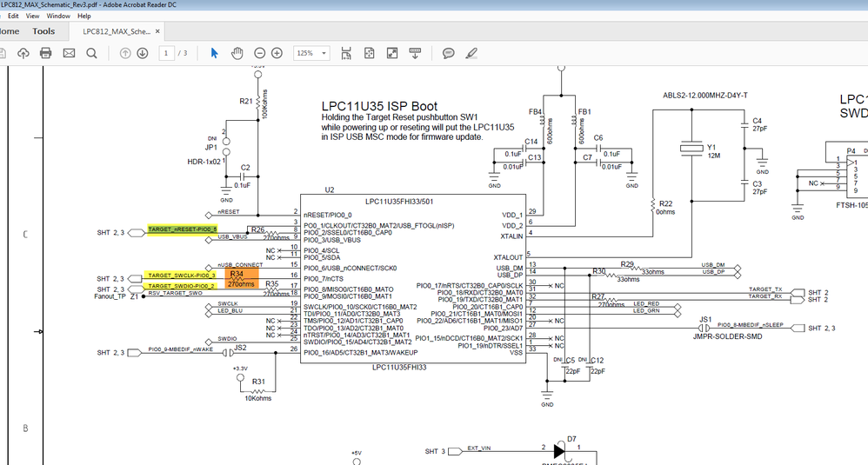Screen dimensions: 868x465
Task: Add a sticky note comment
Action: [449, 53]
